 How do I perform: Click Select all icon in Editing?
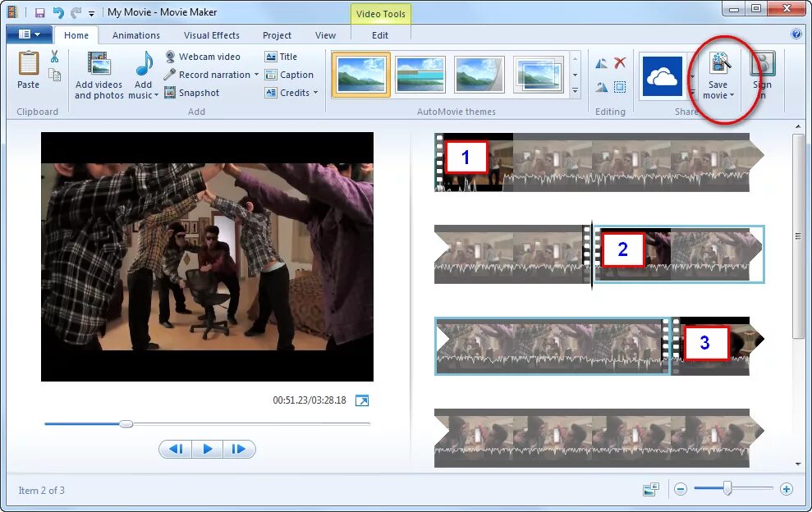[620, 86]
